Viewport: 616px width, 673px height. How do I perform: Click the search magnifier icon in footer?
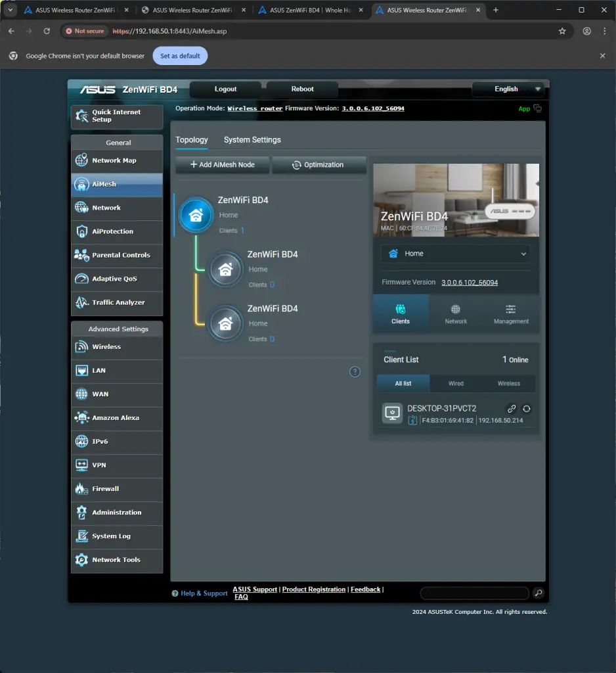(x=538, y=593)
